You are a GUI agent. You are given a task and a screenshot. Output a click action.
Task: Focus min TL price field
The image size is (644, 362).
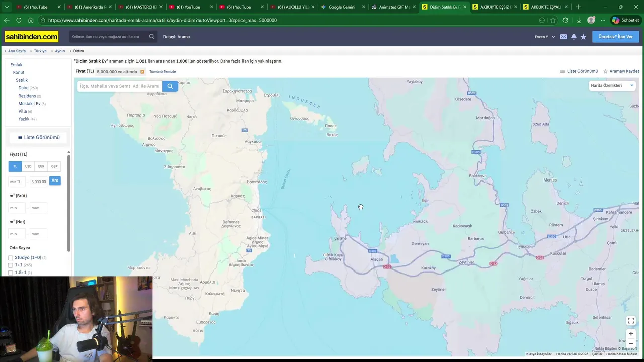coord(17,182)
